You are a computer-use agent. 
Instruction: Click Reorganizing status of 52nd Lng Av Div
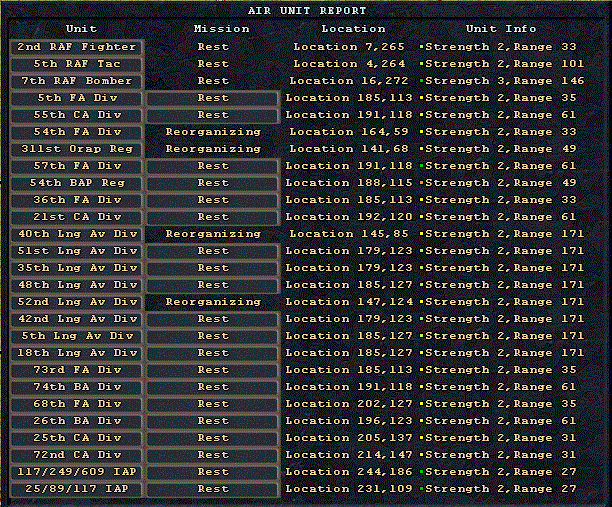pyautogui.click(x=213, y=302)
